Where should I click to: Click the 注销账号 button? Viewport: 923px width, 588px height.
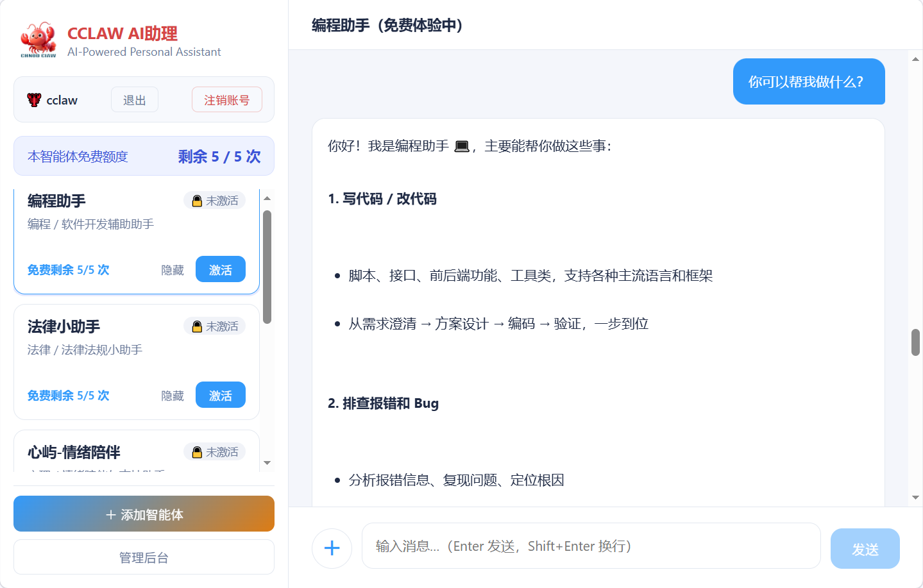[227, 100]
